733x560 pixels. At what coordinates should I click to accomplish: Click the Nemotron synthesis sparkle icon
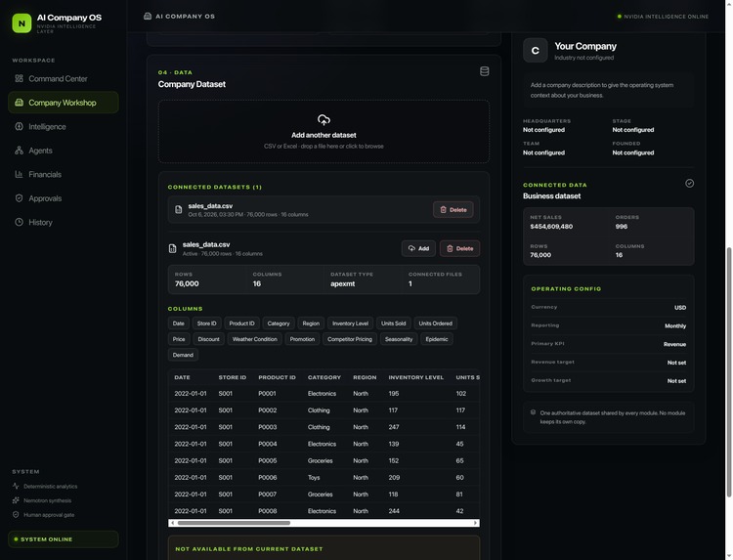16,500
